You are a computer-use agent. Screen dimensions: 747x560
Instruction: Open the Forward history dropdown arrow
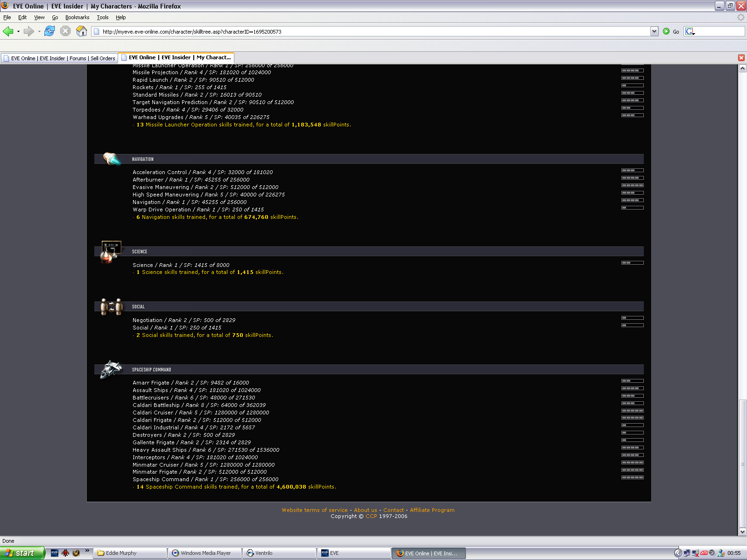(39, 31)
